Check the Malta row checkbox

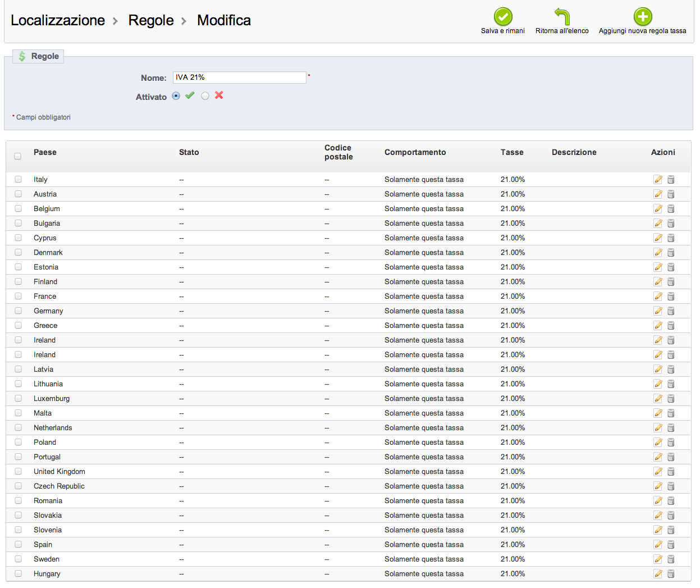[x=18, y=413]
